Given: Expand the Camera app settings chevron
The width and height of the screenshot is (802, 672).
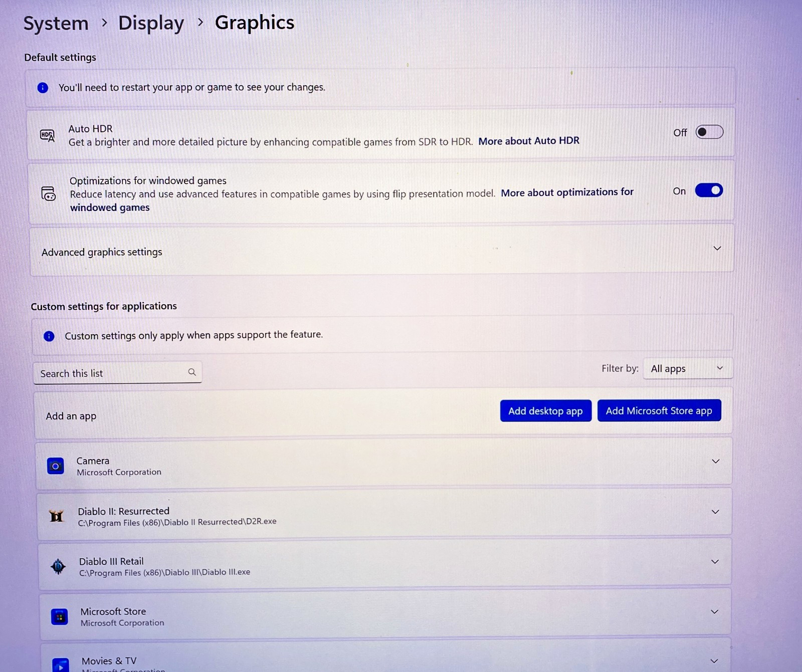Looking at the screenshot, I should (716, 461).
